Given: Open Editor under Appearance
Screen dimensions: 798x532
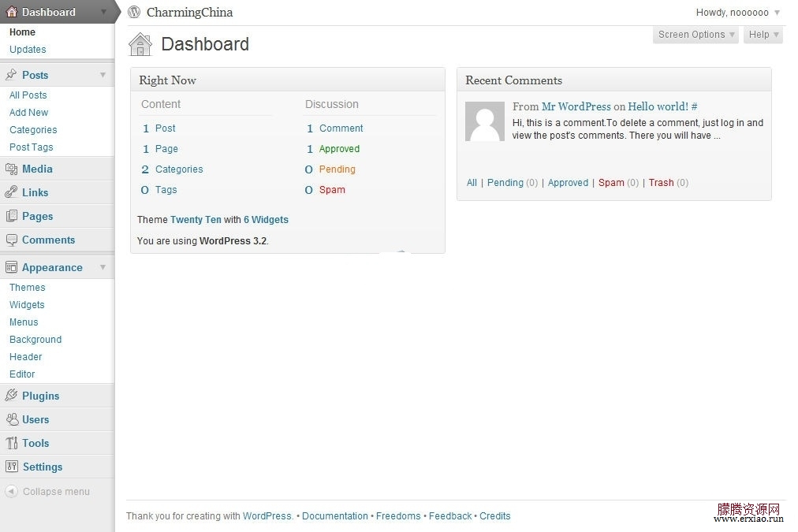Looking at the screenshot, I should coord(22,374).
